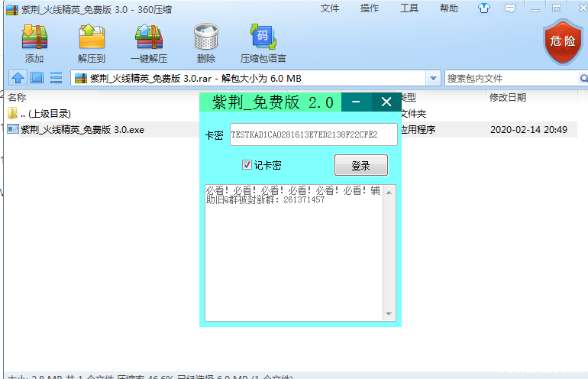Image resolution: width=588 pixels, height=379 pixels.
Task: Switch to large icon view mode
Action: click(x=37, y=78)
